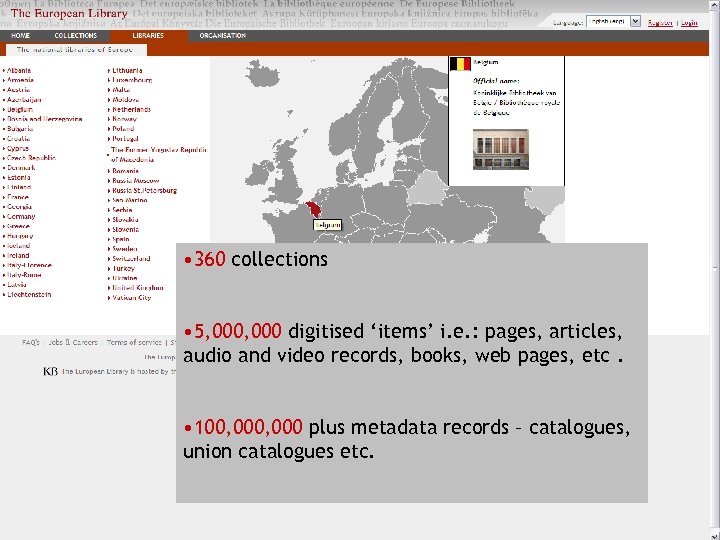720x540 pixels.
Task: Click The European Library logo title
Action: pos(69,13)
